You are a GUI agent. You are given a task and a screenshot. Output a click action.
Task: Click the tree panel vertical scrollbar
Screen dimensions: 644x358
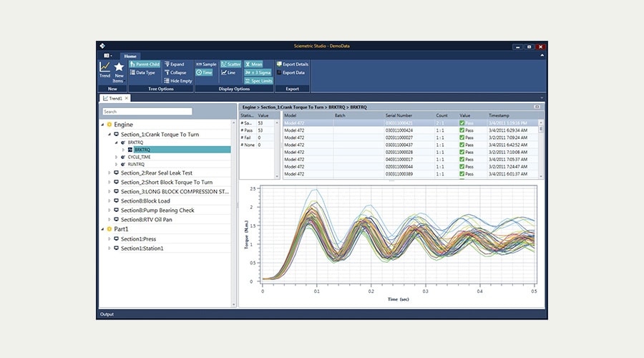click(234, 213)
